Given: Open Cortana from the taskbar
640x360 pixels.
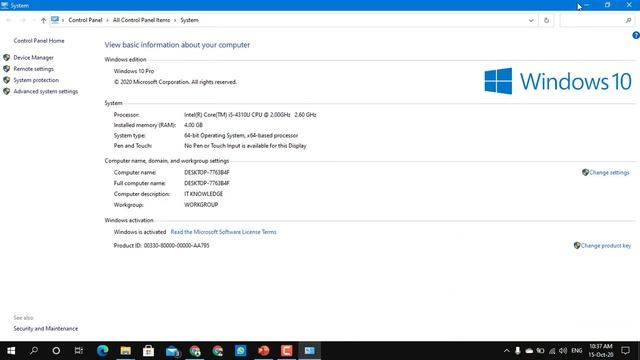Looking at the screenshot, I should point(56,351).
